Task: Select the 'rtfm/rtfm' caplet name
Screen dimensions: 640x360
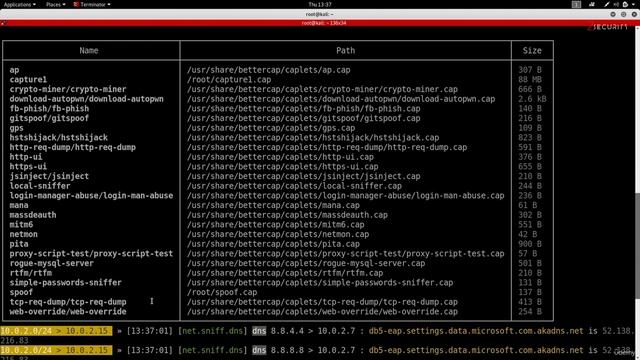Action: click(x=31, y=273)
